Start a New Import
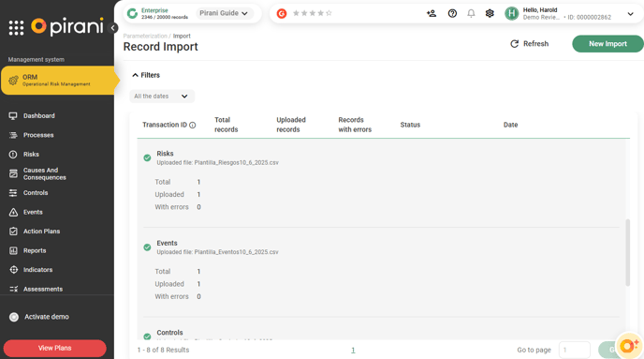This screenshot has width=644, height=359. pyautogui.click(x=607, y=44)
